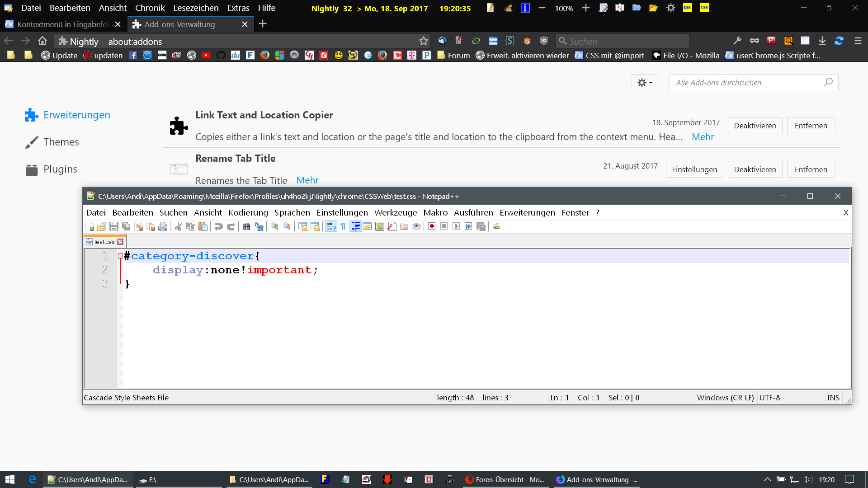This screenshot has width=868, height=488.
Task: Open the add-ons gear tools dropdown
Action: pos(645,83)
